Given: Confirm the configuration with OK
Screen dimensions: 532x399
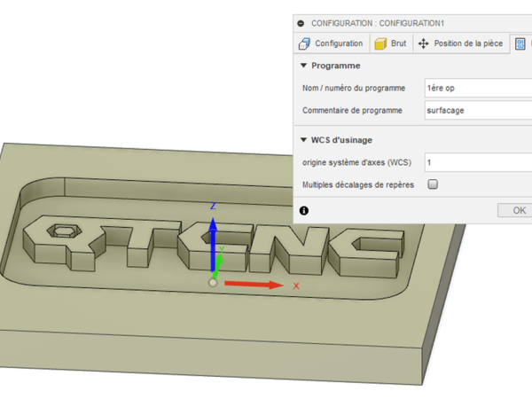Looking at the screenshot, I should (517, 210).
